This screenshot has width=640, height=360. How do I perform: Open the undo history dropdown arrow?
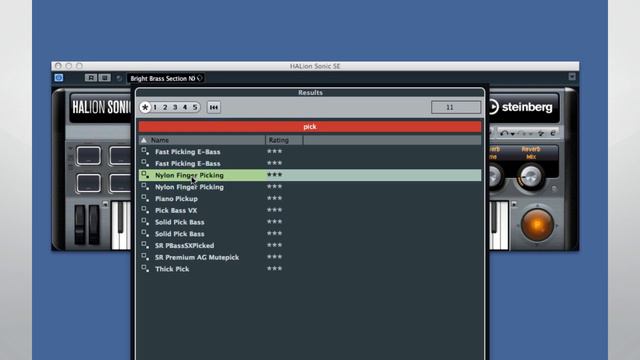coord(512,134)
